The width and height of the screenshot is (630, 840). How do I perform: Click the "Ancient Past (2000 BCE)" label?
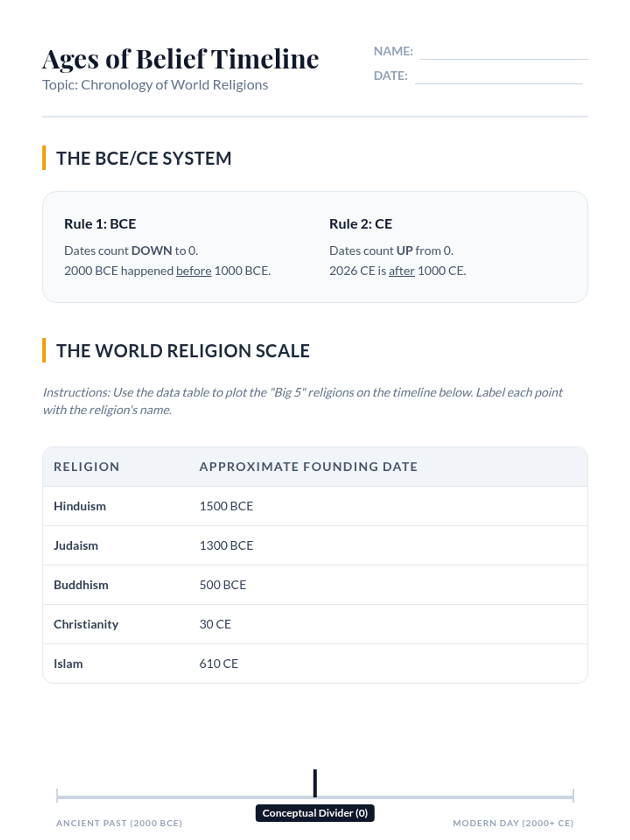tap(119, 823)
